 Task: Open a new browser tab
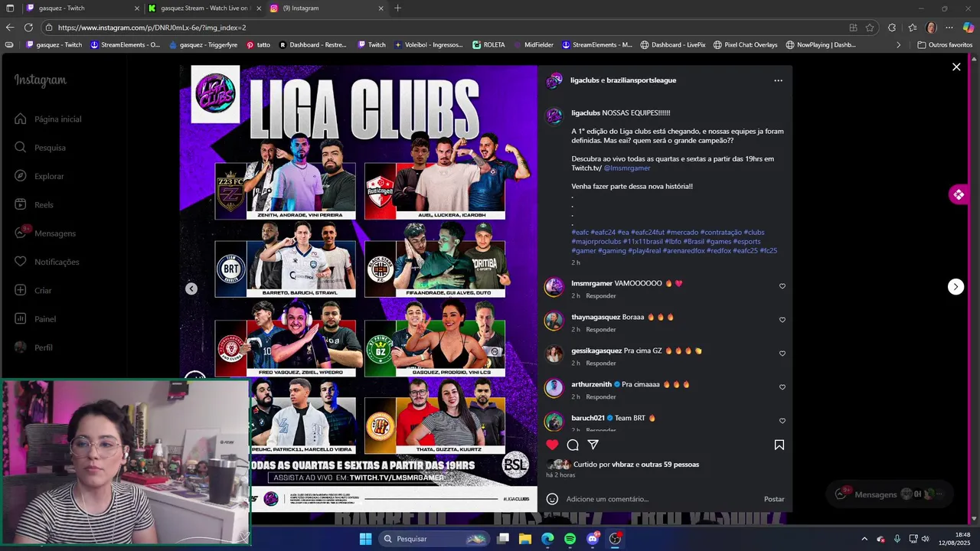397,8
